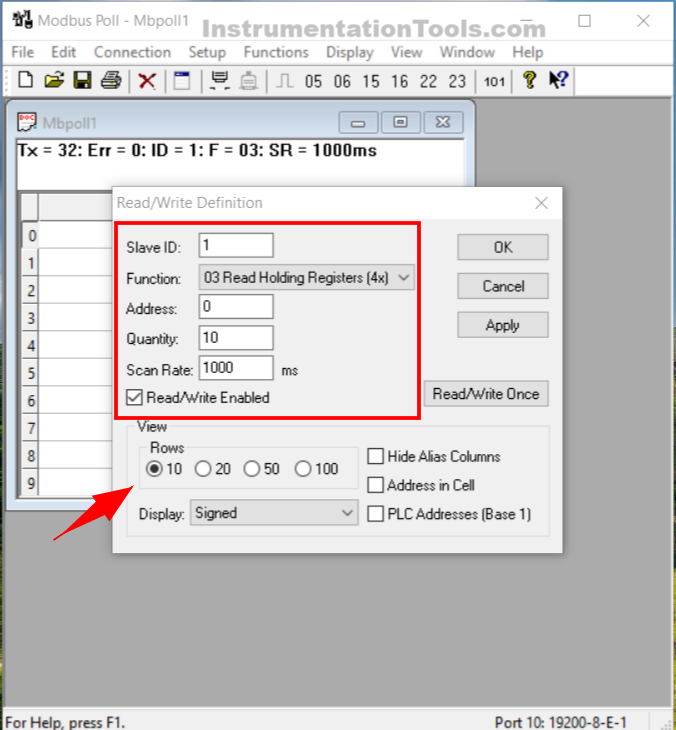Close the Mbpoll1 child window
The image size is (676, 730).
coord(443,122)
